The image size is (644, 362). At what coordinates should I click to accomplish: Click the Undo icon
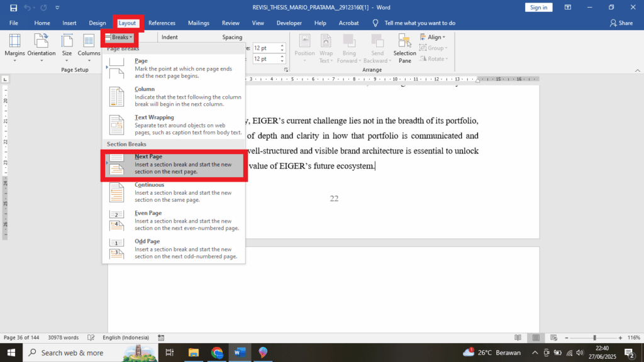tap(27, 8)
